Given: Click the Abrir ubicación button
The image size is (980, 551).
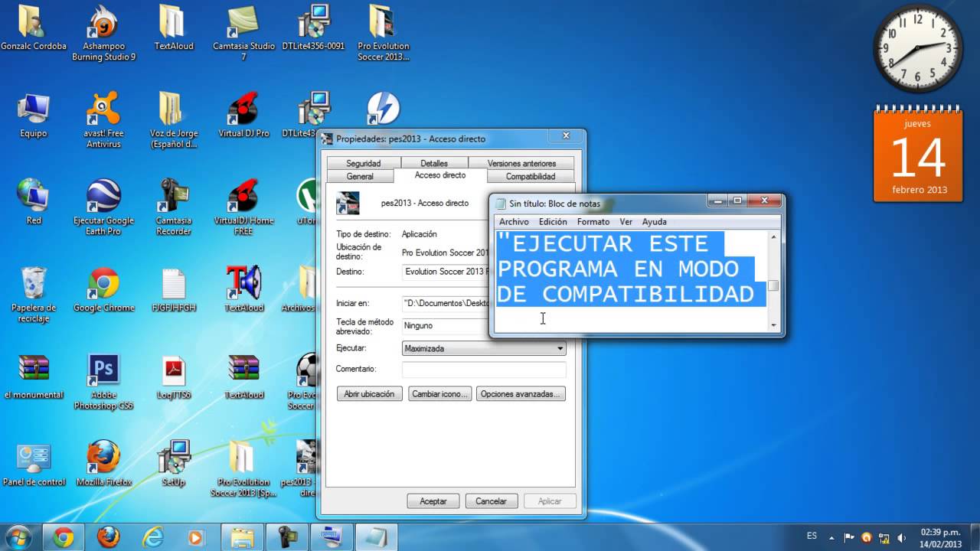Looking at the screenshot, I should (x=369, y=394).
